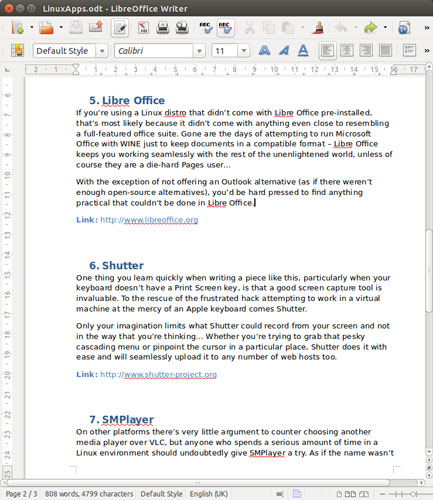Screen dimensions: 433x500
Task: Justify the paragraph text
Action: [385, 51]
